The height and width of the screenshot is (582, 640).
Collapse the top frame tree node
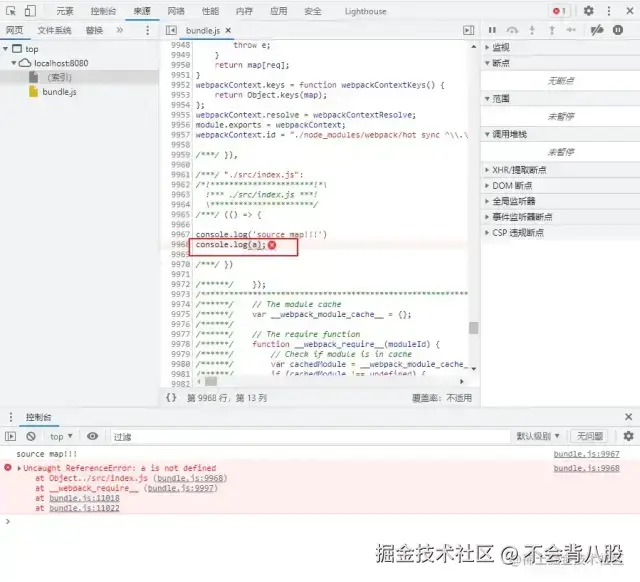[x=5, y=49]
